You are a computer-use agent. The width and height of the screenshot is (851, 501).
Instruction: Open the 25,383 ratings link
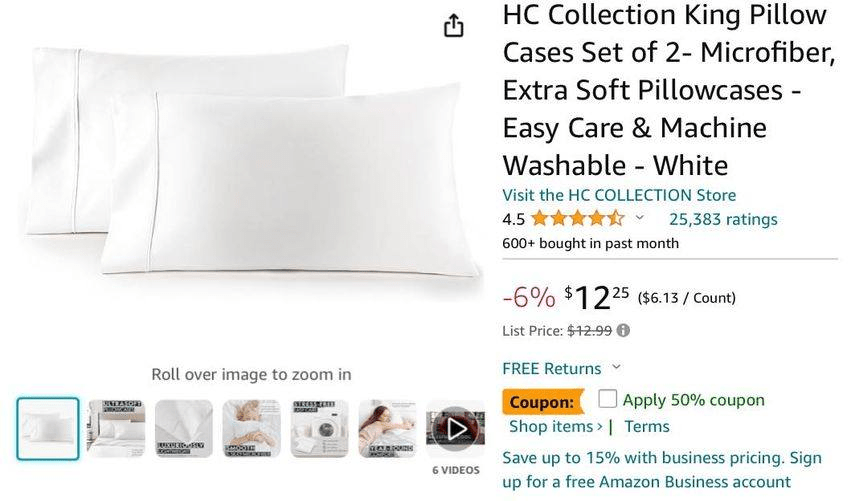(x=723, y=219)
